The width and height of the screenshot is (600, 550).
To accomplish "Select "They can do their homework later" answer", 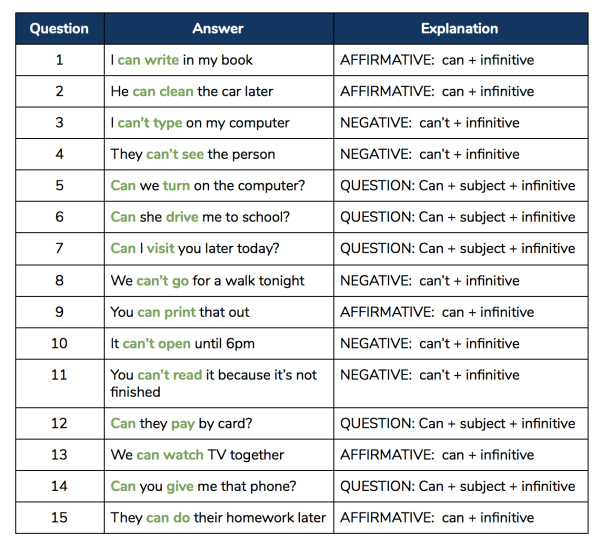I will click(x=218, y=517).
